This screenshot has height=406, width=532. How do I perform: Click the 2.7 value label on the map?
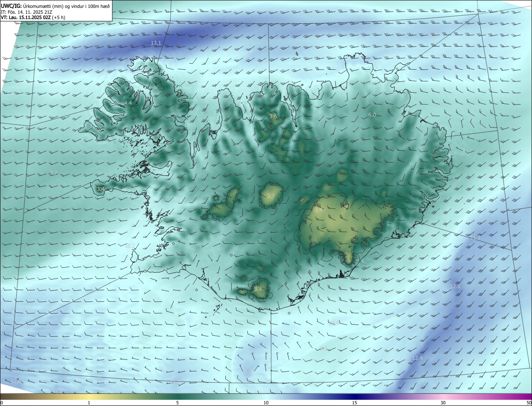271,196
